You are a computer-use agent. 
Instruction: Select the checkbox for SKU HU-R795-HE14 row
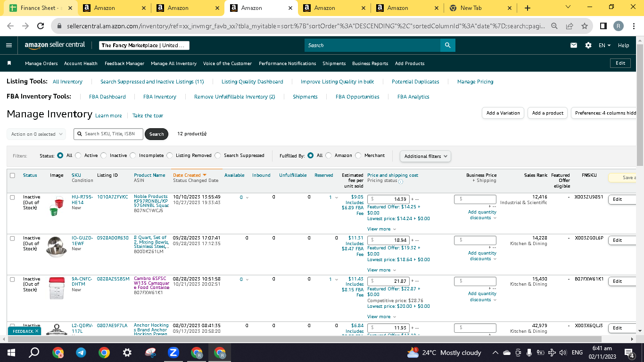pos(13,197)
